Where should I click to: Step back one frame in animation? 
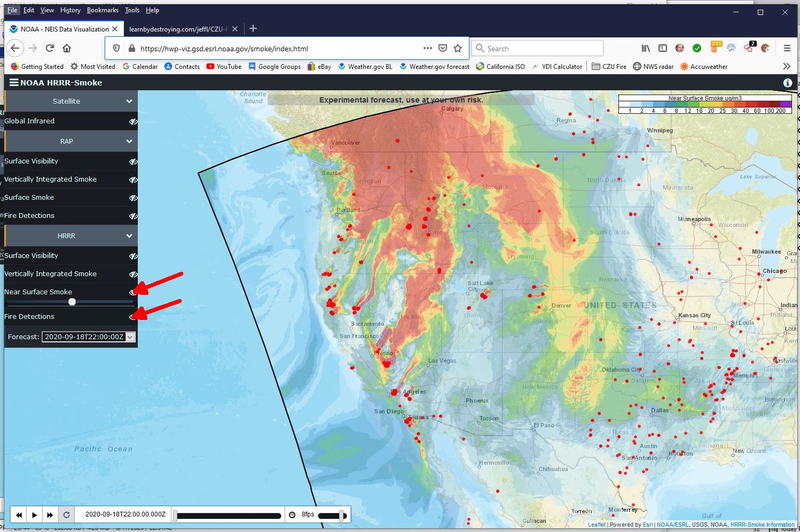pyautogui.click(x=19, y=515)
